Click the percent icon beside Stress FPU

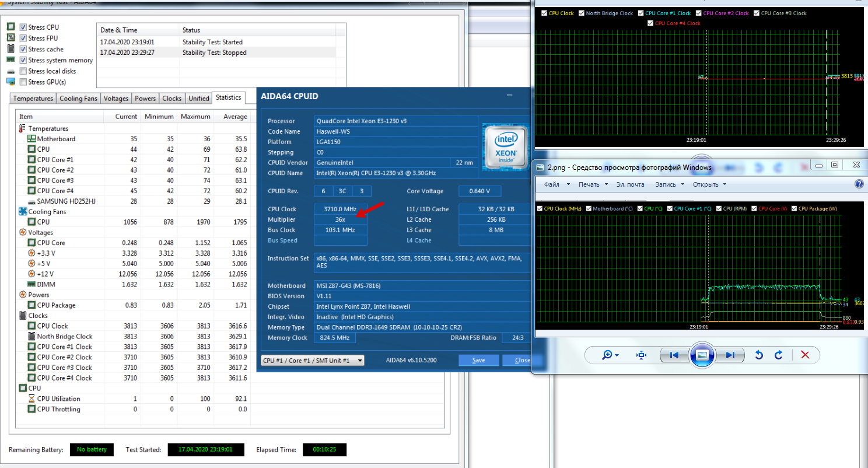[x=10, y=38]
